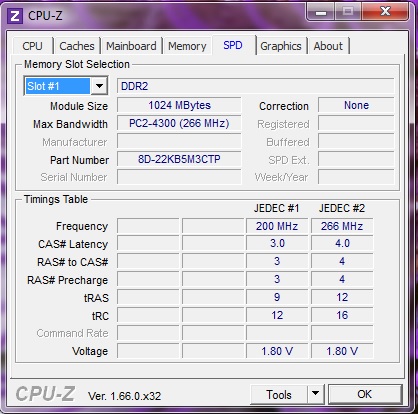Click the JEDEC #1 tRC value 12
The image size is (418, 414).
[x=277, y=315]
